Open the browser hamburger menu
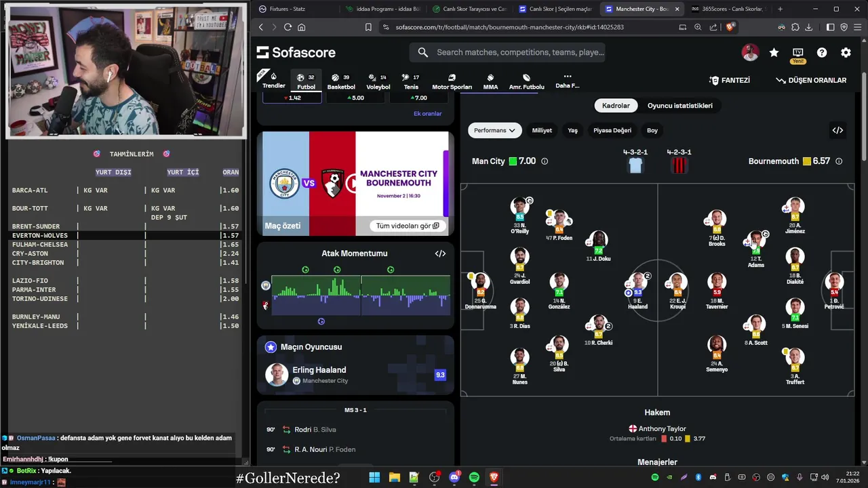Viewport: 868px width, 488px height. (857, 27)
